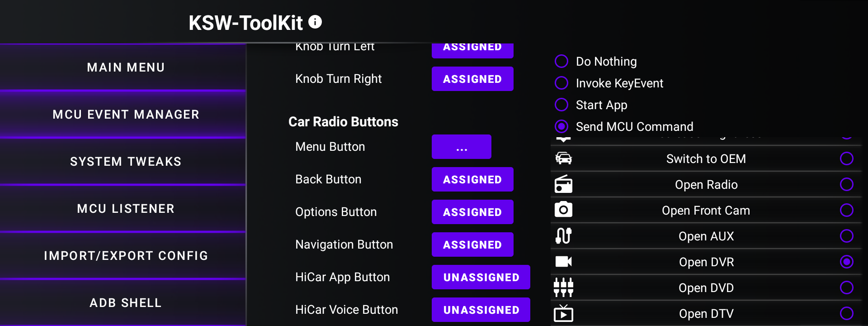
Task: Select the Invoke KeyEvent radio option
Action: point(561,83)
